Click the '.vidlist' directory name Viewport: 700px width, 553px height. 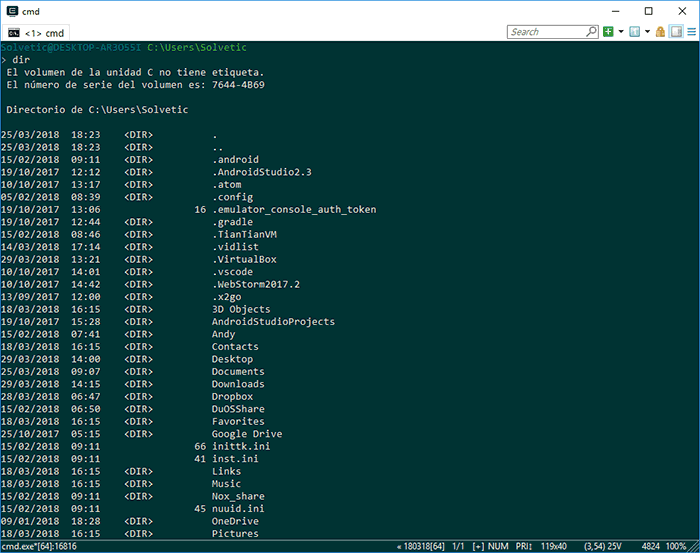[x=235, y=247]
